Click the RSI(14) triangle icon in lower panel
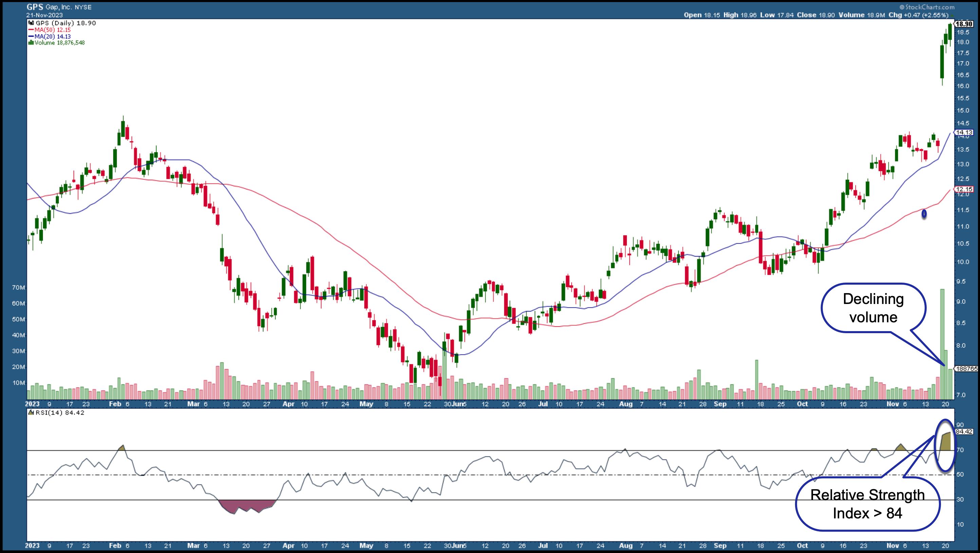Screen dimensions: 980x553 coord(31,413)
